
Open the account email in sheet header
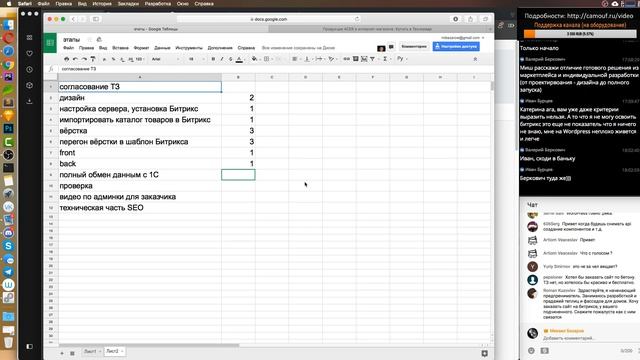click(x=460, y=38)
